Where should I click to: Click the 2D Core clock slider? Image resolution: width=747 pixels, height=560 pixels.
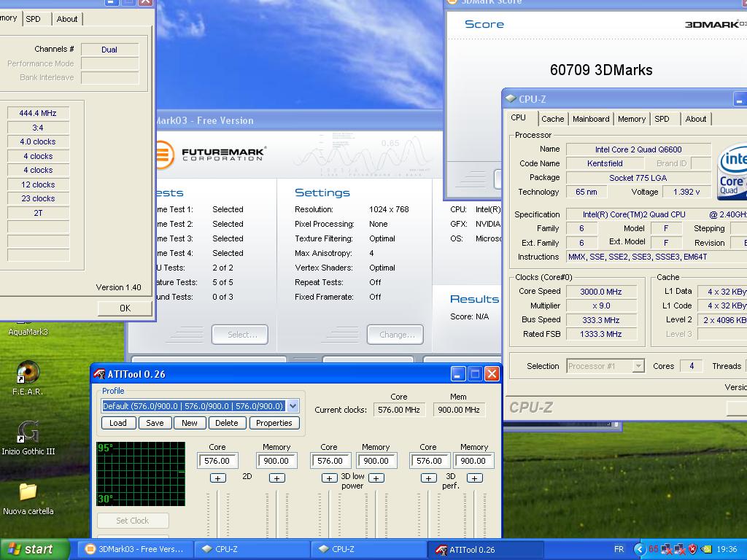[217, 516]
